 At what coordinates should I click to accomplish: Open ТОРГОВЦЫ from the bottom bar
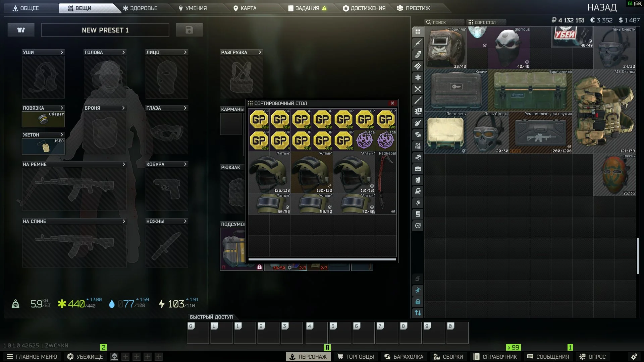pos(356,357)
